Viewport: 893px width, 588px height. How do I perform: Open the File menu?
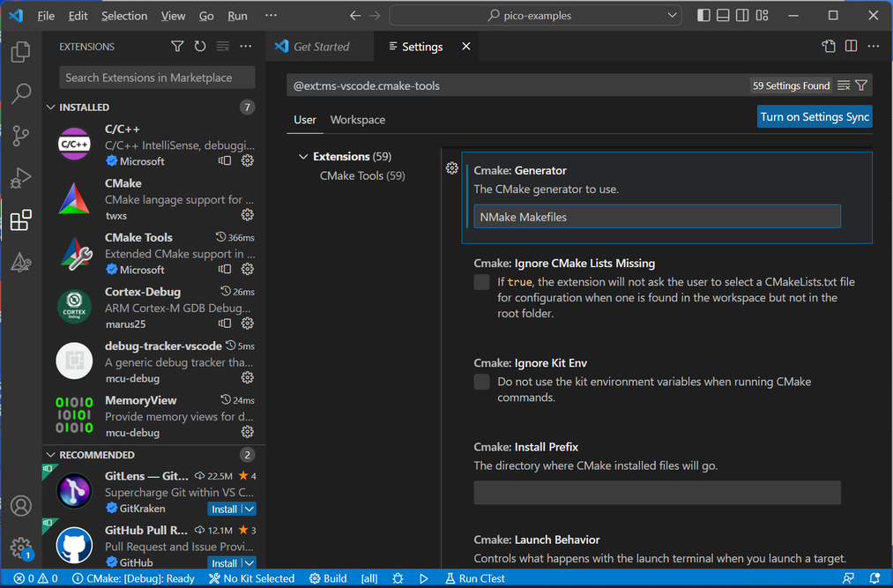pos(46,16)
